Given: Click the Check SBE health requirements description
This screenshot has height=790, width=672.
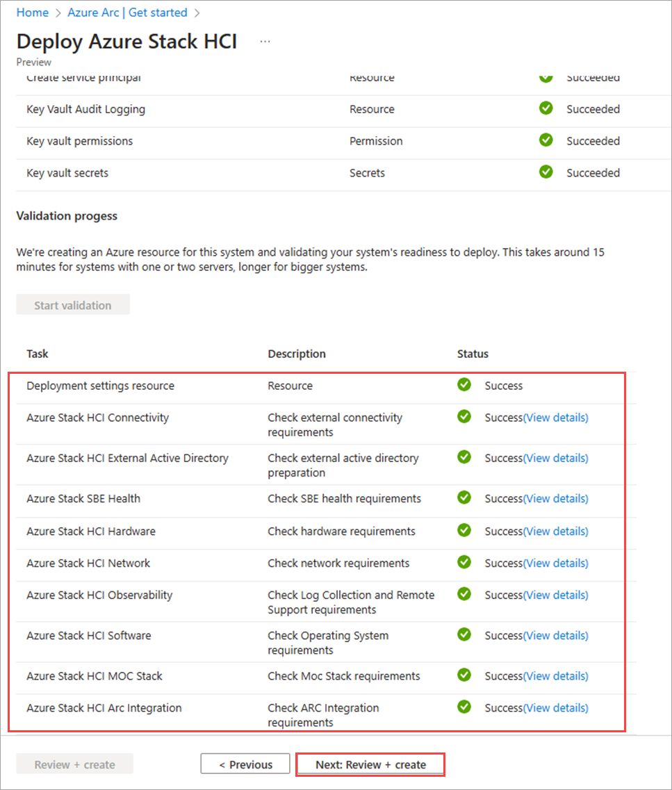Looking at the screenshot, I should pyautogui.click(x=344, y=499).
